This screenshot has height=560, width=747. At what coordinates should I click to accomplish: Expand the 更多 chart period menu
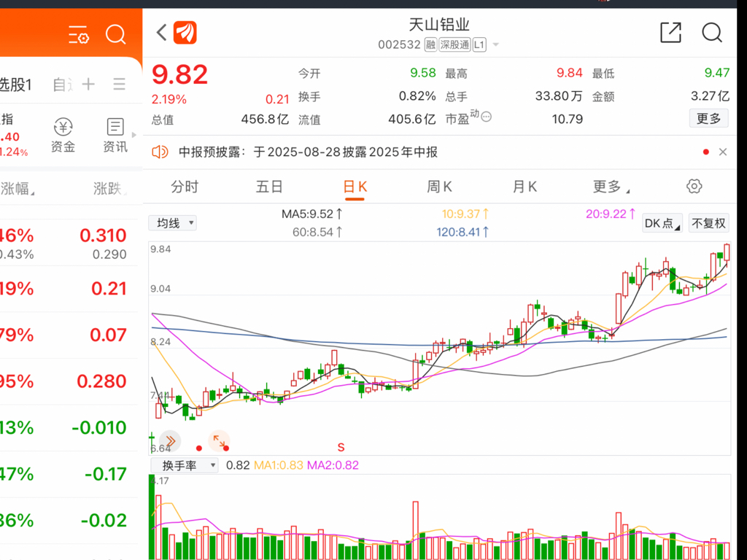611,187
